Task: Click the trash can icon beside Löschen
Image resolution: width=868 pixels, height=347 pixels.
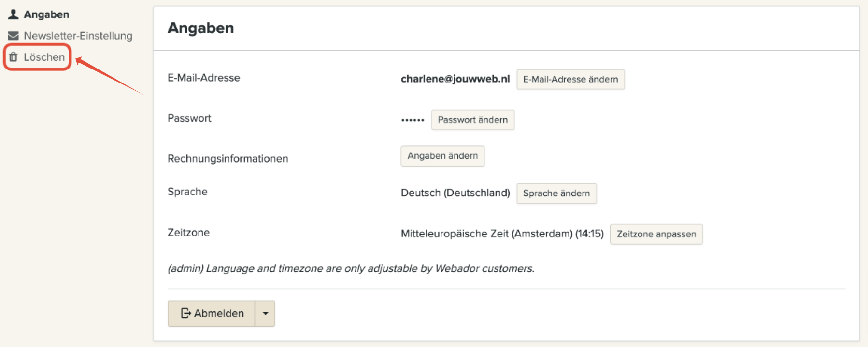Action: (x=14, y=57)
